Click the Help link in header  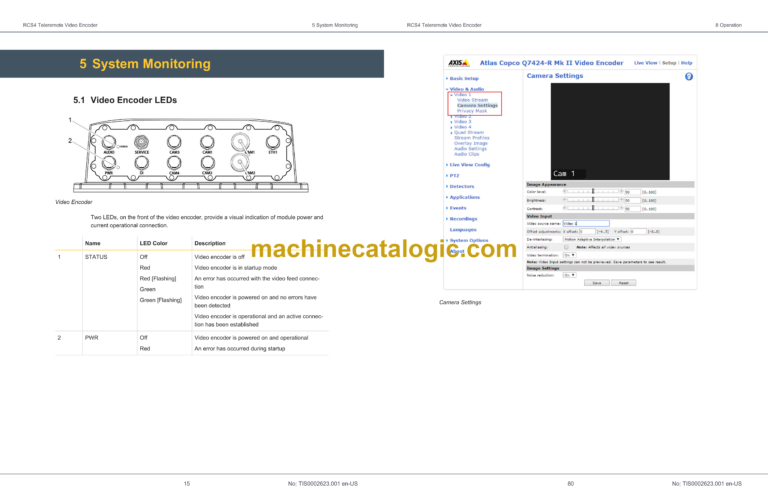coord(686,63)
